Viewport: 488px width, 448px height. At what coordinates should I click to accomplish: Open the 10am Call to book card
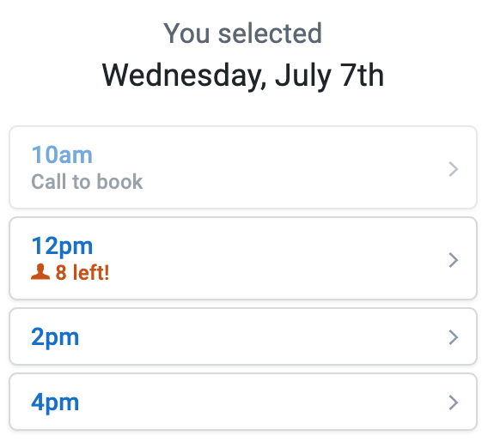(x=243, y=167)
